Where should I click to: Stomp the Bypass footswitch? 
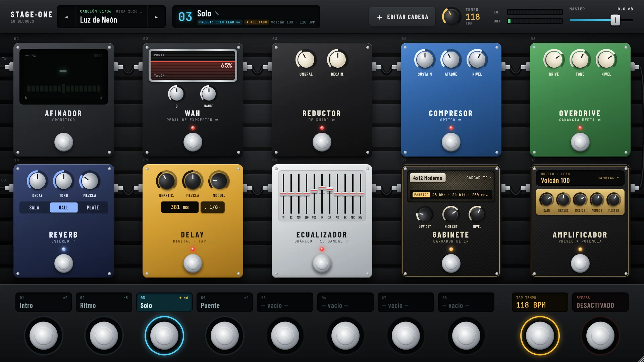pos(600,336)
